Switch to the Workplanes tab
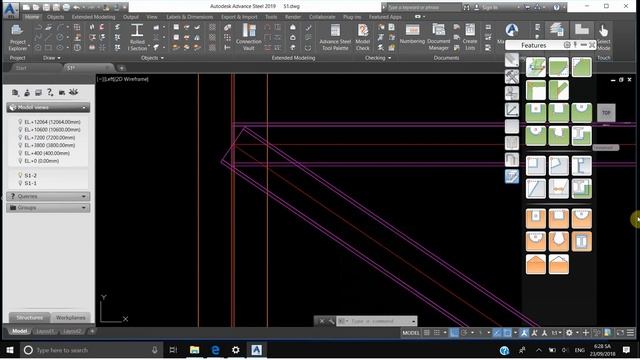 [x=71, y=318]
